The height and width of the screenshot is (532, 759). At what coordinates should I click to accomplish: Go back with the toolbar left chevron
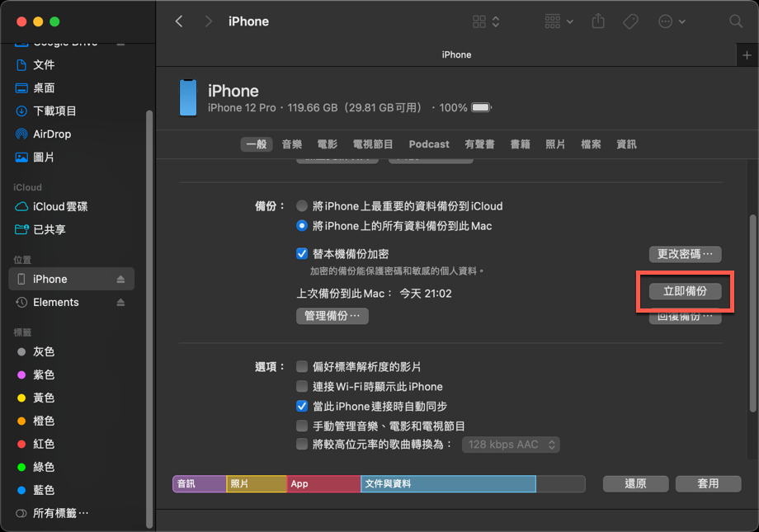(179, 21)
